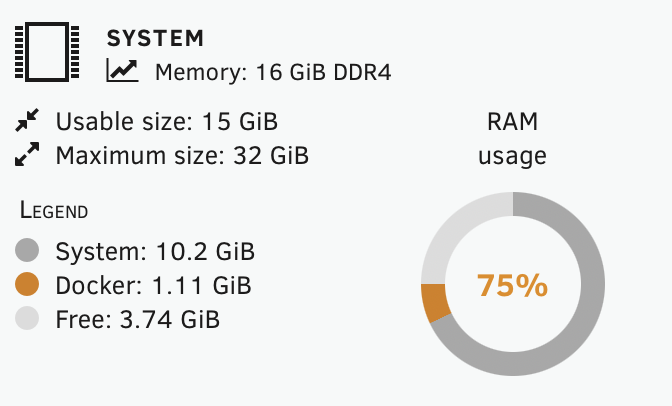Click the Usable size: 15 GiB label
Screen dimensions: 672x406
coord(167,121)
